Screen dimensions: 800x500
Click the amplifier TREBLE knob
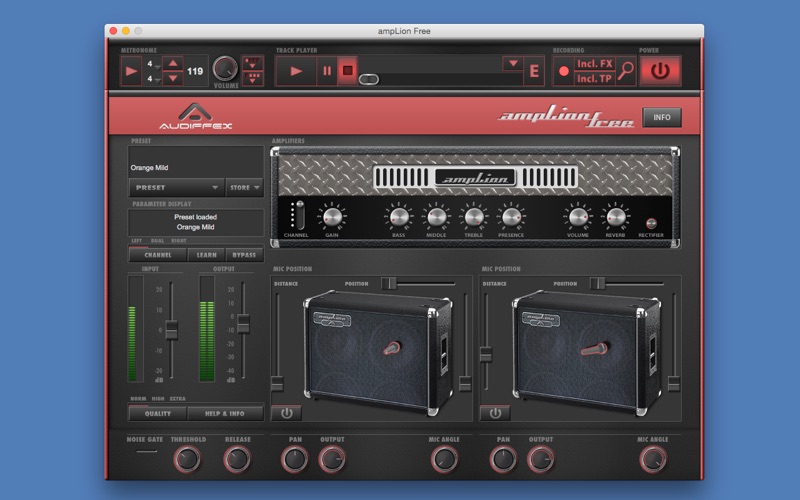(474, 216)
